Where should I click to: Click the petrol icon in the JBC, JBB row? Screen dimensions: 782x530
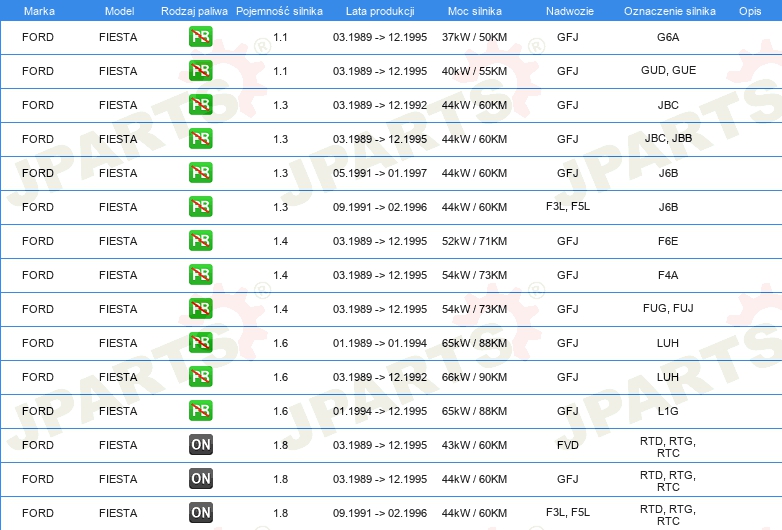pyautogui.click(x=200, y=139)
